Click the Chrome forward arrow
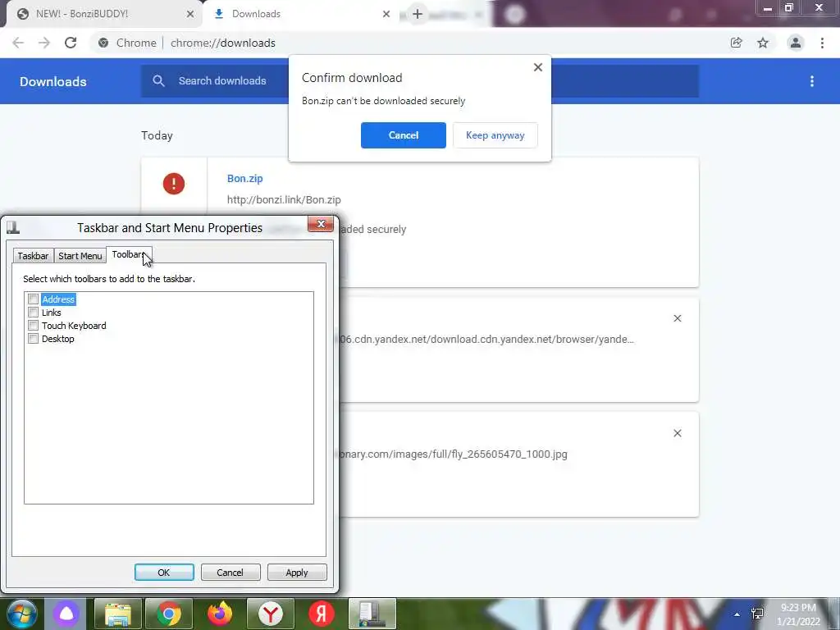The image size is (840, 630). (x=44, y=43)
